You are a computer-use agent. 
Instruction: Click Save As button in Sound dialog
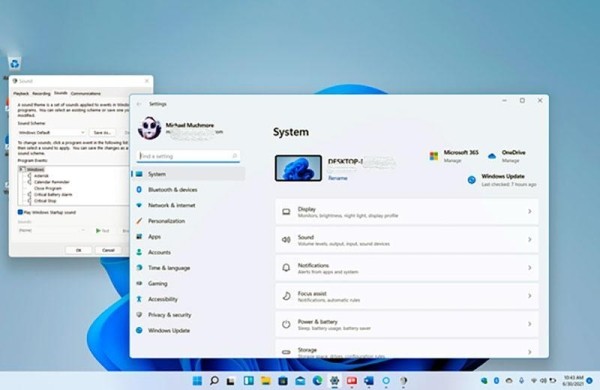point(102,132)
